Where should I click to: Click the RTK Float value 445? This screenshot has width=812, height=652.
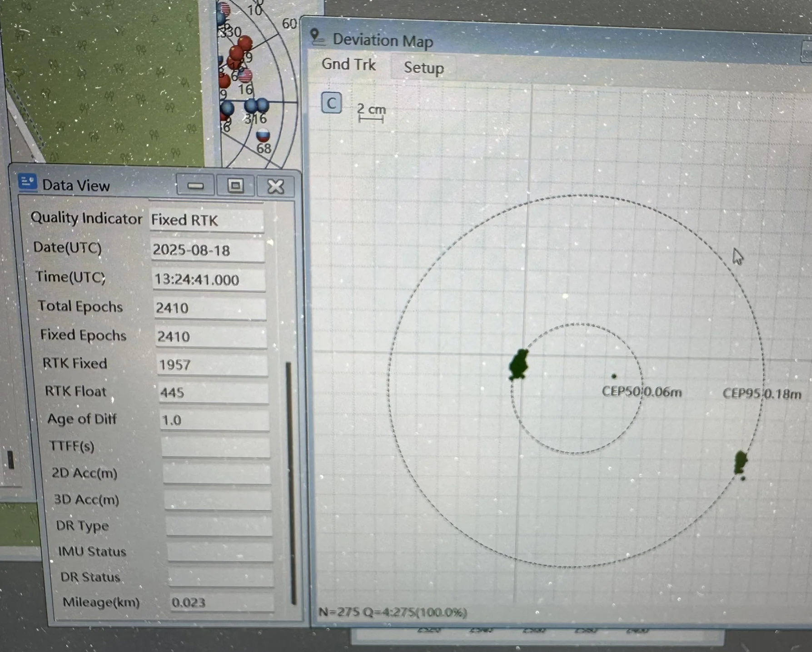pyautogui.click(x=214, y=393)
